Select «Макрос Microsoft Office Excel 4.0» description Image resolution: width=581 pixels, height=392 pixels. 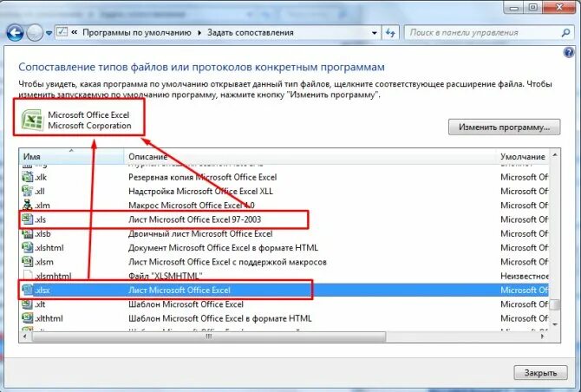point(191,206)
